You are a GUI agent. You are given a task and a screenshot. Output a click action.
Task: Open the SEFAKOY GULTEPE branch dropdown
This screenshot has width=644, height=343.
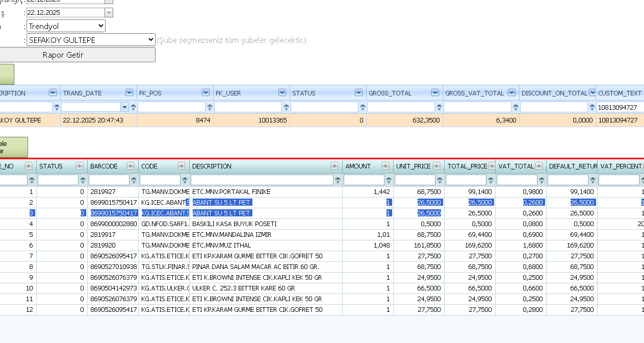(91, 40)
